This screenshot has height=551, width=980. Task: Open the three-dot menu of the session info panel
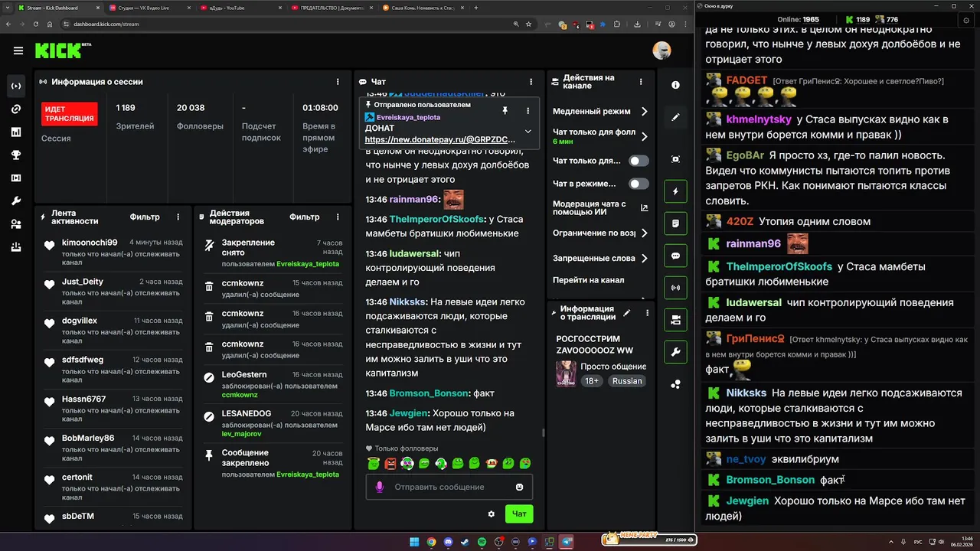(338, 82)
